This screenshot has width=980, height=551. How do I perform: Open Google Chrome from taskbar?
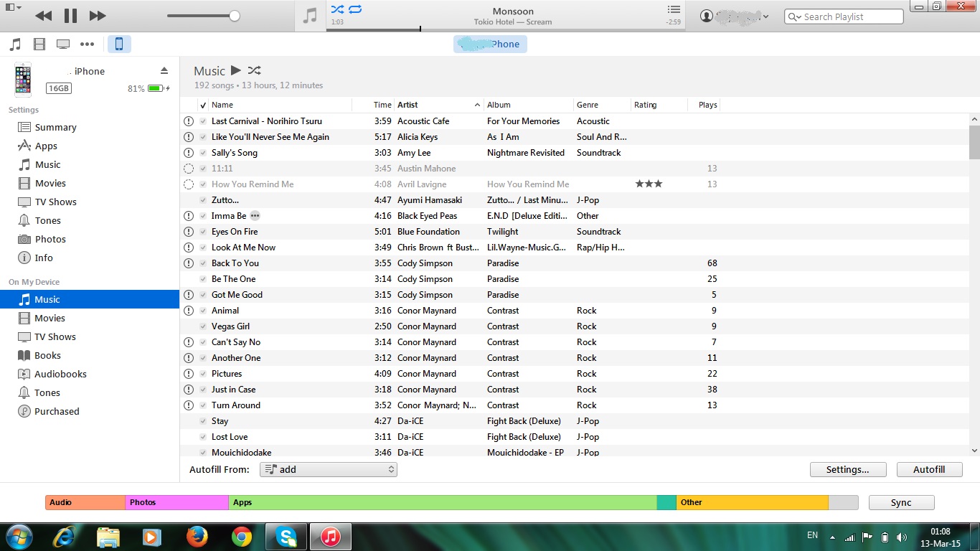(x=242, y=536)
